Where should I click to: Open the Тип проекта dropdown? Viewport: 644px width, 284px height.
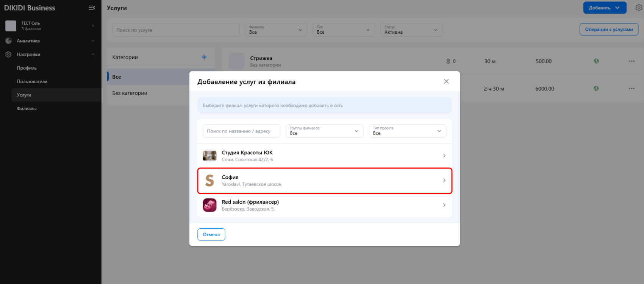tap(407, 131)
